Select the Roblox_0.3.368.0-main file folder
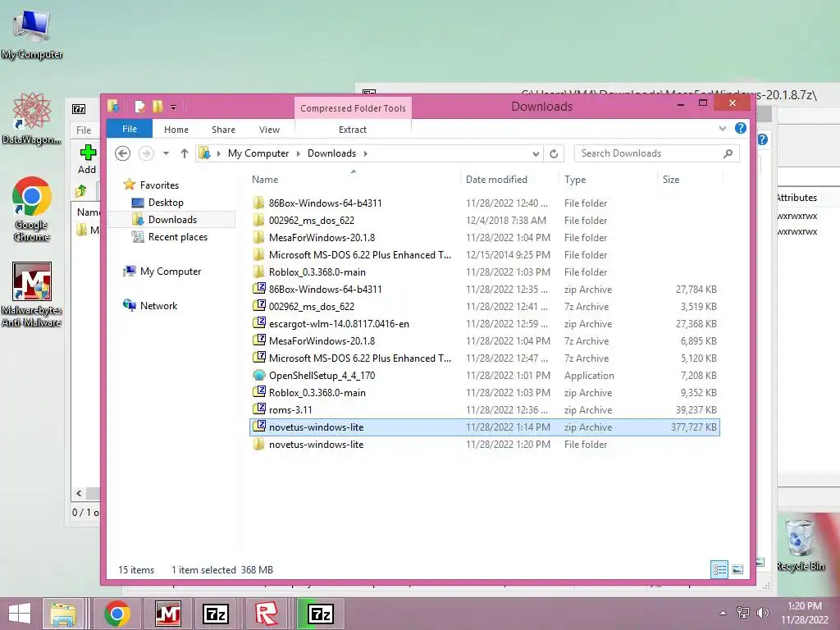 pos(485,272)
